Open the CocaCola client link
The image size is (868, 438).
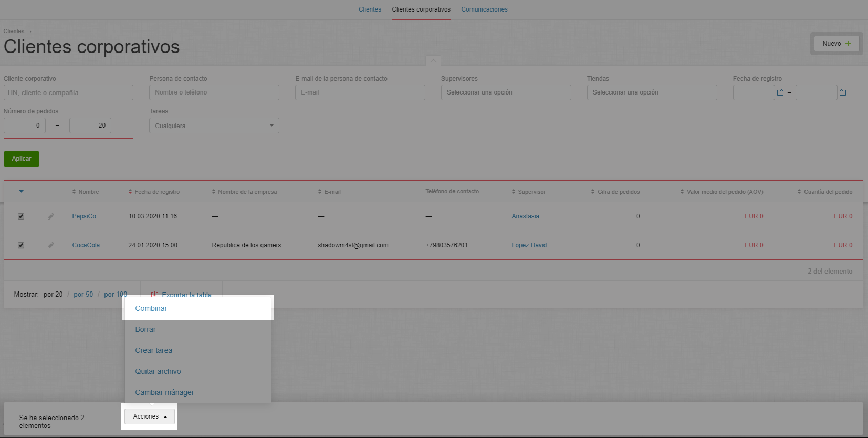point(86,245)
